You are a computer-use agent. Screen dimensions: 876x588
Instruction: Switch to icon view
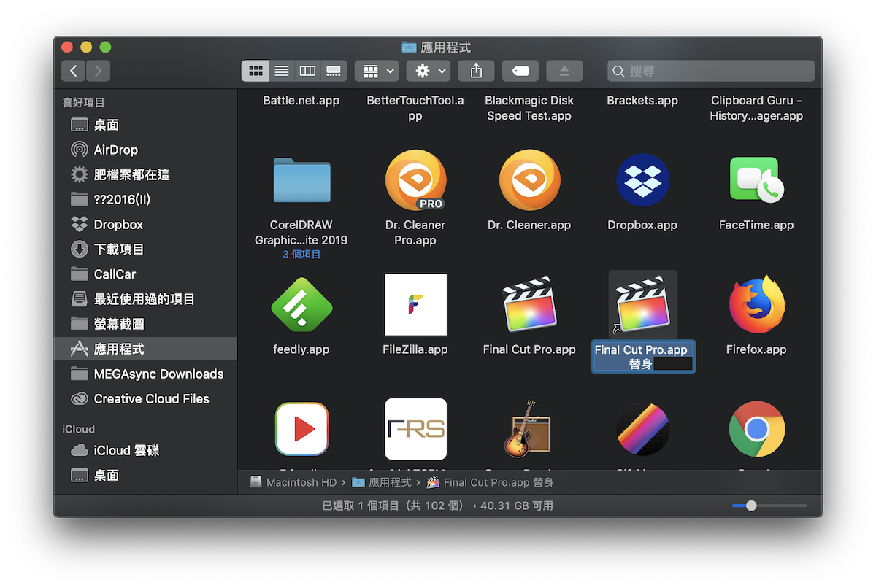coord(255,71)
